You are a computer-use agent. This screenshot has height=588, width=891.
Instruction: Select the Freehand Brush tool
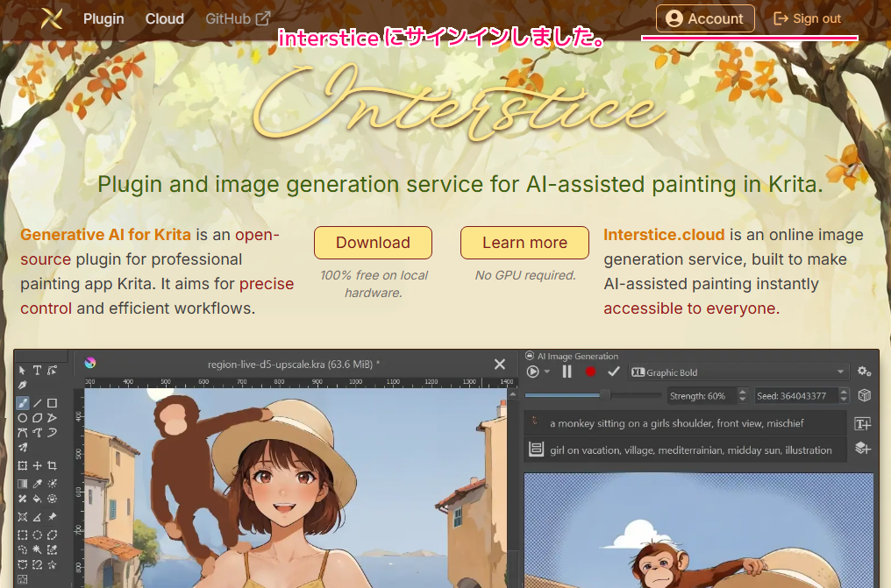pos(22,403)
